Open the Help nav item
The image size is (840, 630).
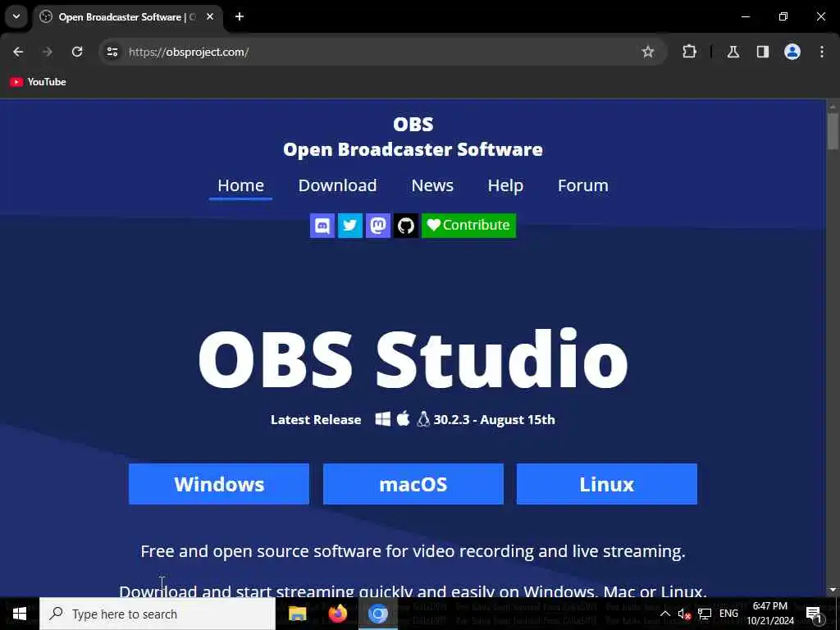click(505, 185)
